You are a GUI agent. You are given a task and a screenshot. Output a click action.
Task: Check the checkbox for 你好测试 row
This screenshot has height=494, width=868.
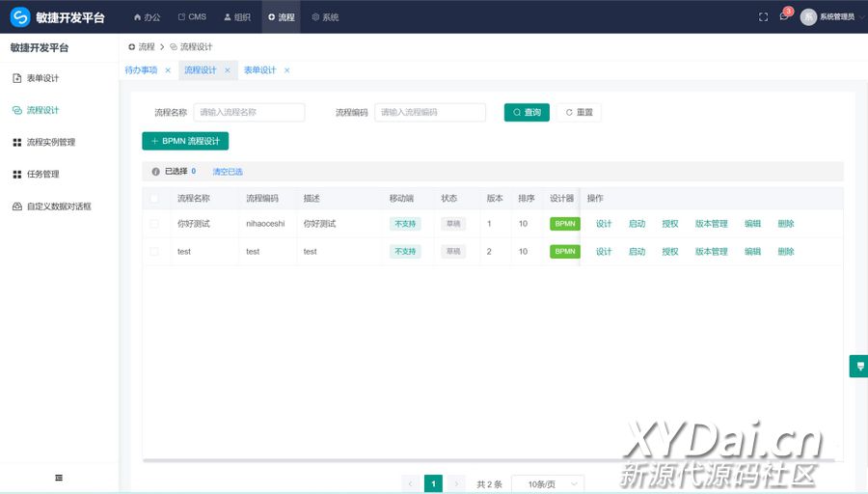(x=154, y=224)
